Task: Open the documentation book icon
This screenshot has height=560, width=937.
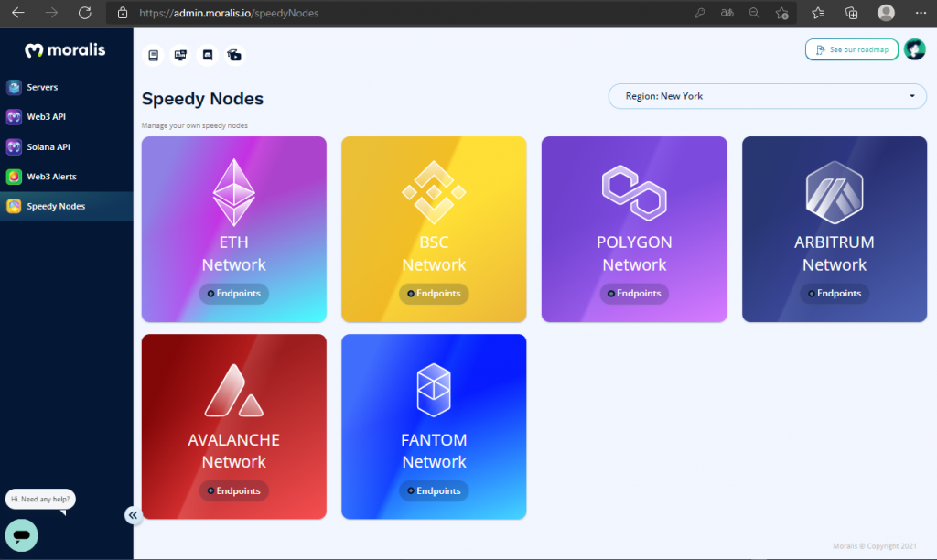Action: [154, 55]
